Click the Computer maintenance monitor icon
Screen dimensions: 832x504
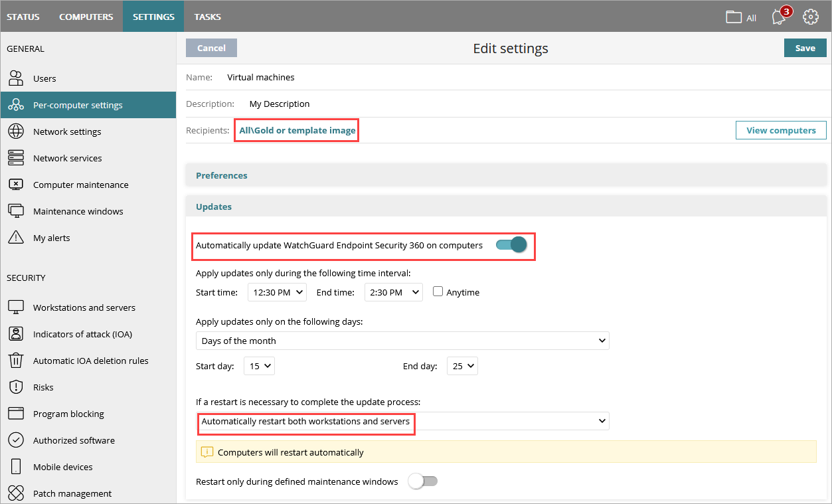16,185
